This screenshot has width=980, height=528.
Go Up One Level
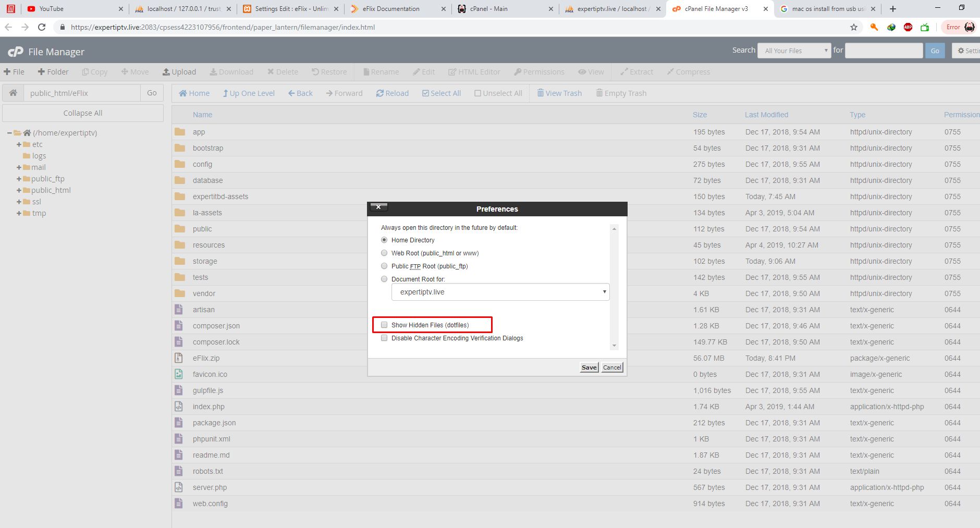coord(249,93)
